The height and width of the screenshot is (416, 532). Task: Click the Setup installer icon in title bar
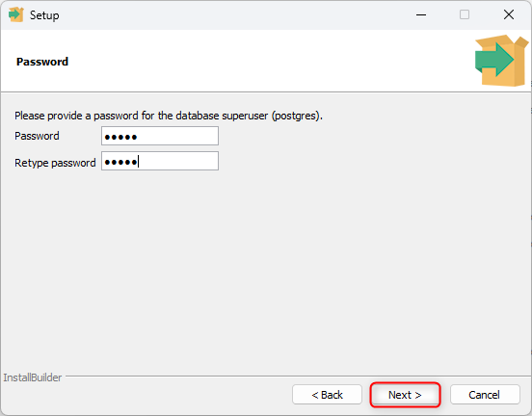pos(16,14)
